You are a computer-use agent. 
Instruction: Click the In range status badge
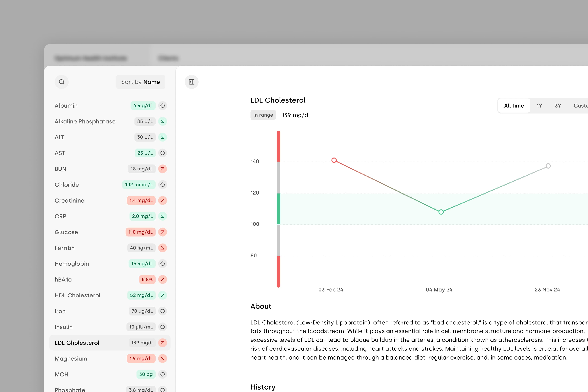click(x=263, y=115)
